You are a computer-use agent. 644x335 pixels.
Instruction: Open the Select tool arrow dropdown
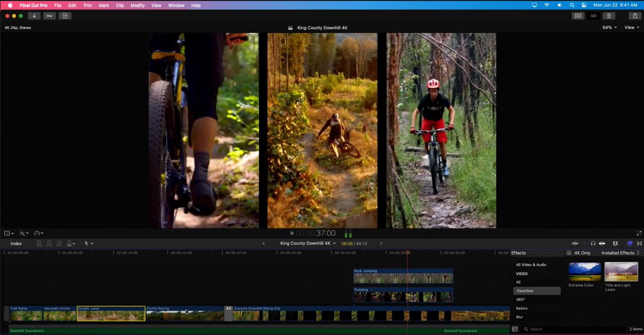click(x=89, y=244)
